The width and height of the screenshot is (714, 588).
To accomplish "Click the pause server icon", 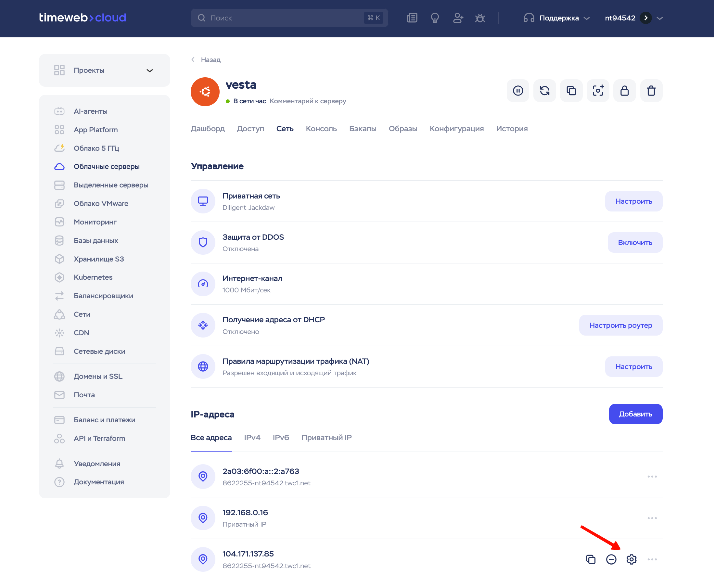I will (x=517, y=91).
